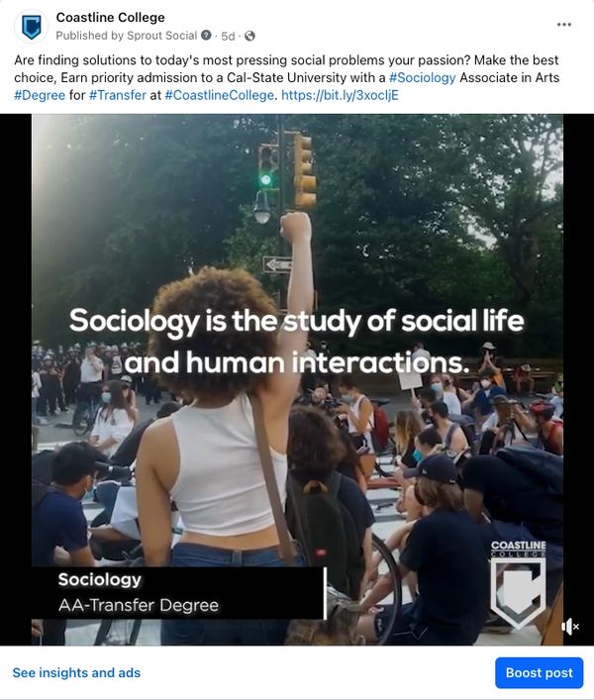Open the bit.ly shortened link
The height and width of the screenshot is (700, 594).
pos(341,95)
